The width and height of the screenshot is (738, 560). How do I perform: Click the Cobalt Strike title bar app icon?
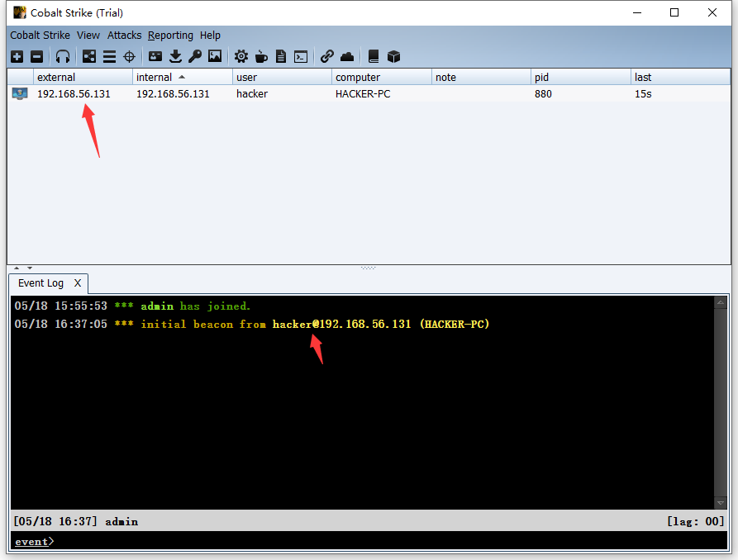(19, 12)
